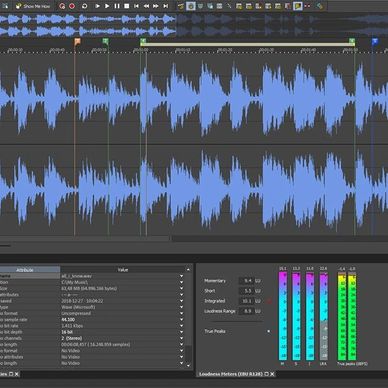This screenshot has width=388, height=388.
Task: Click the Integrated loudness value field
Action: [x=246, y=301]
